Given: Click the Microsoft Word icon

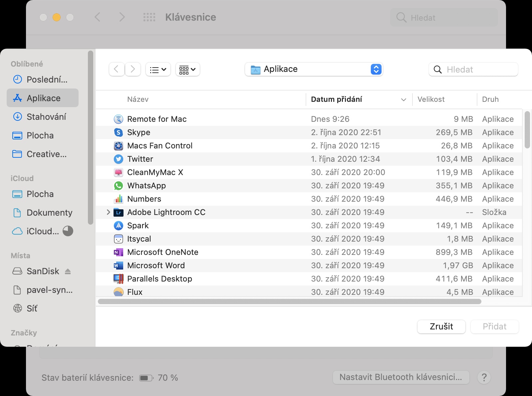Looking at the screenshot, I should pos(119,266).
